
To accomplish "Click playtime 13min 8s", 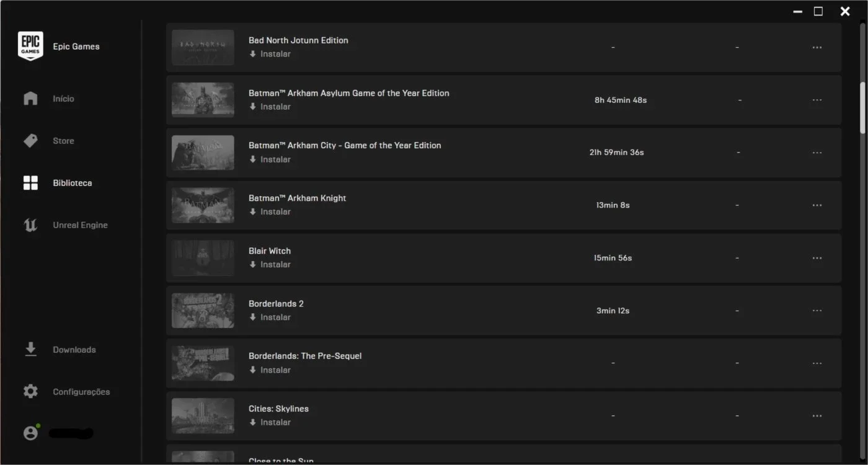I will (613, 205).
